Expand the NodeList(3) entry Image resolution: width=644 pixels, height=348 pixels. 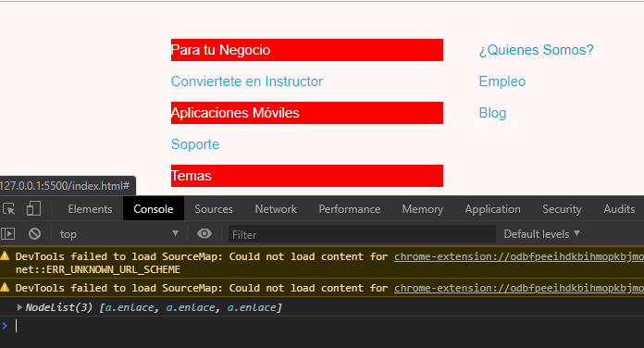pos(19,307)
